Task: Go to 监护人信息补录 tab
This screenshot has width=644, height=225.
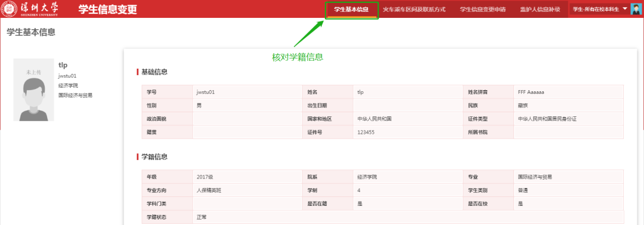Action: [x=540, y=9]
